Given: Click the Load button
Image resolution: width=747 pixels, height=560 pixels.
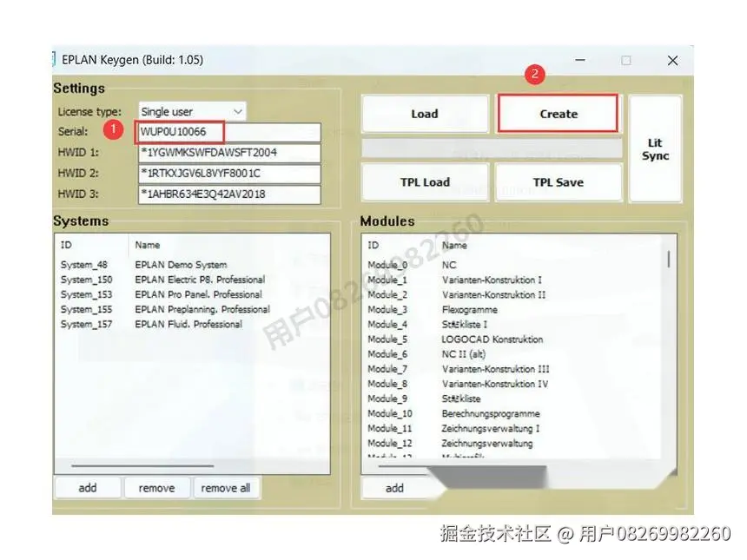Looking at the screenshot, I should 425,114.
